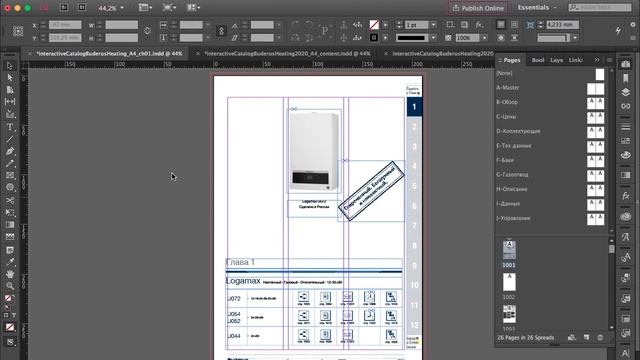Toggle formatting affects container or text
The image size is (640, 360).
coord(10,316)
